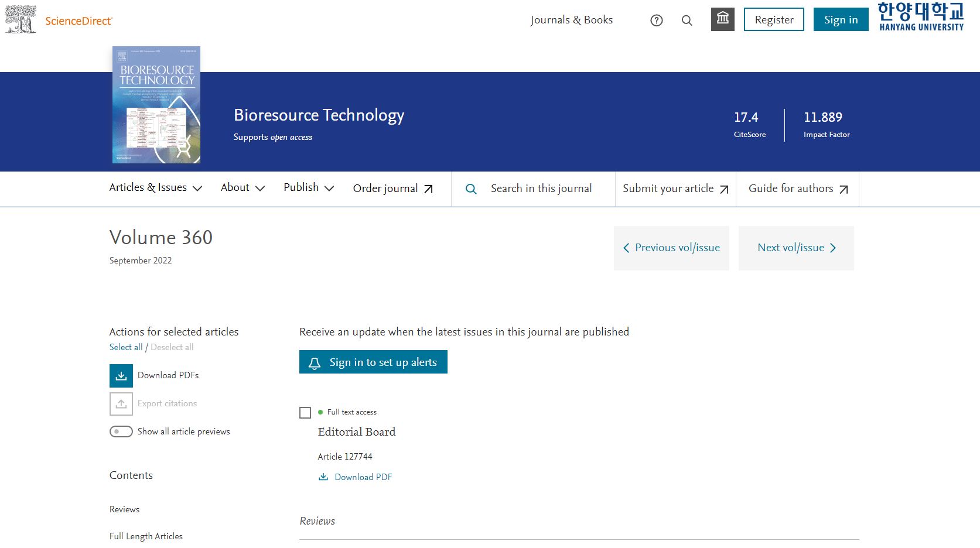The height and width of the screenshot is (548, 980).
Task: Expand the Articles & Issues menu
Action: click(x=155, y=188)
